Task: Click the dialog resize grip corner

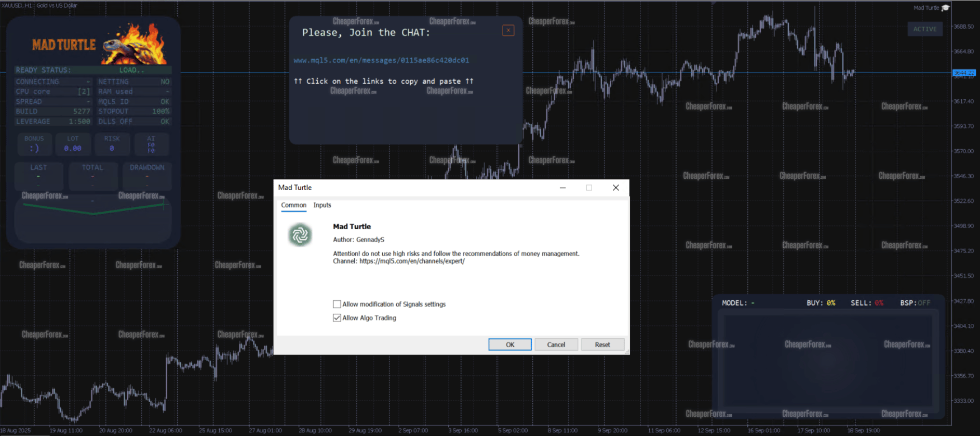Action: pos(627,352)
